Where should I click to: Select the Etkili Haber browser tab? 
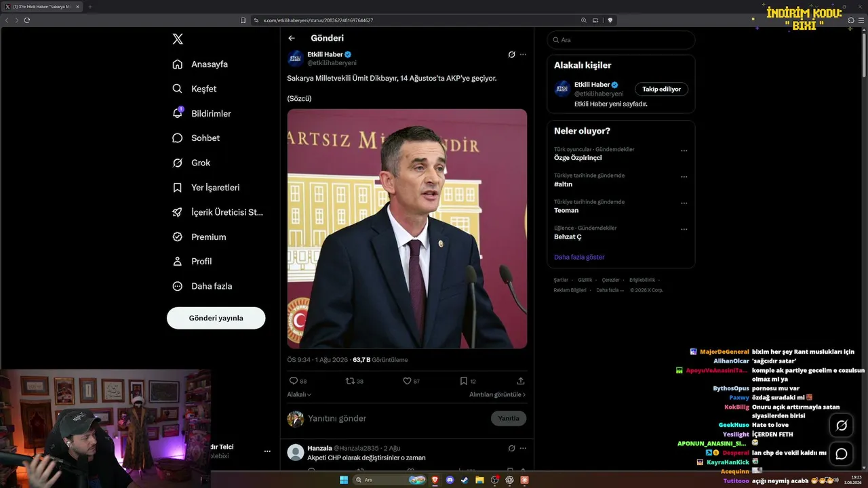[42, 7]
